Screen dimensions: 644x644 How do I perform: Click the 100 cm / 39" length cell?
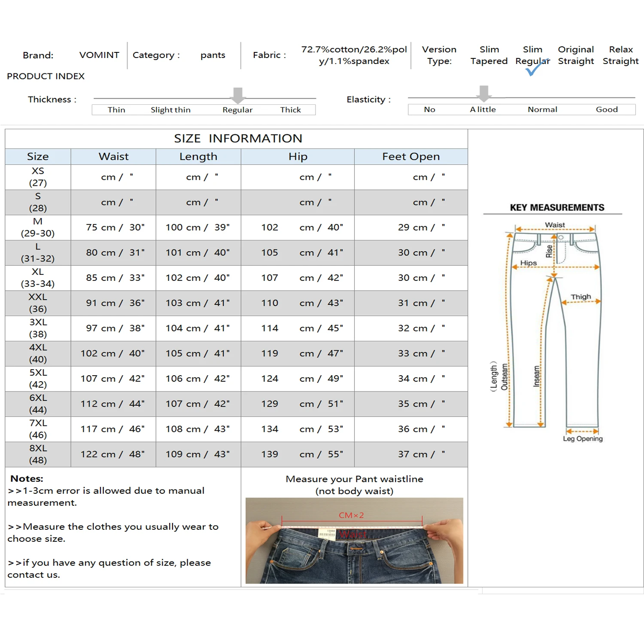pos(198,228)
